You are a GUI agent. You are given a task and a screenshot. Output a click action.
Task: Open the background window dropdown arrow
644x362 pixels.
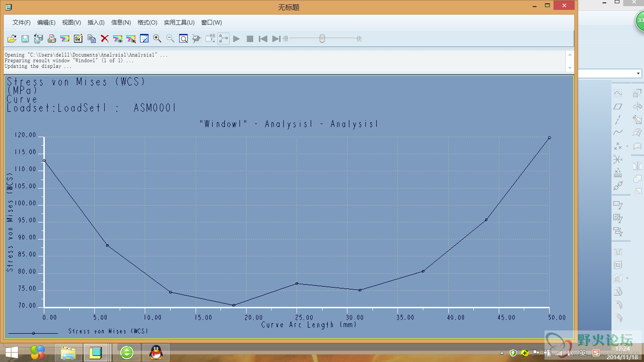click(638, 74)
